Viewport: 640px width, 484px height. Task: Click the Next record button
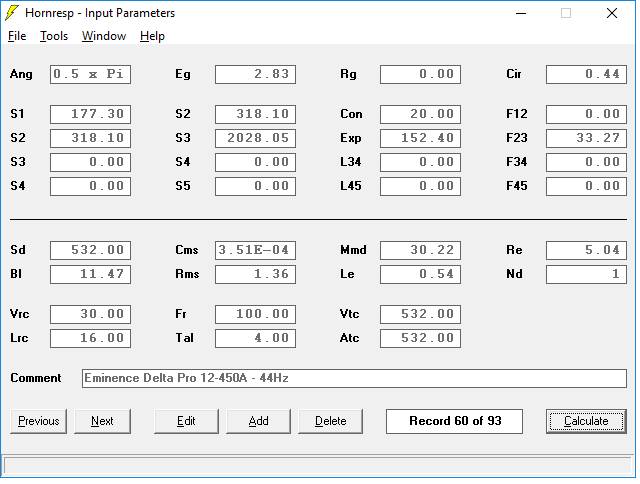click(x=102, y=421)
